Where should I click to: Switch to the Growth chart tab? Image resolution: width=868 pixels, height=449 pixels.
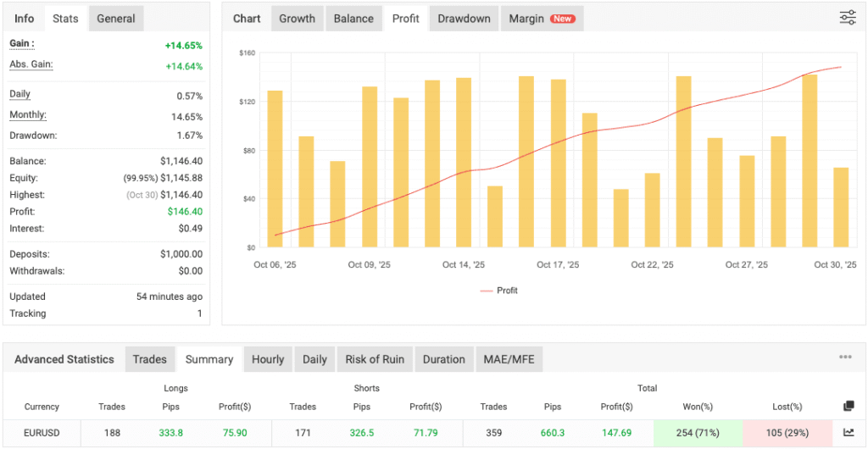pos(297,19)
